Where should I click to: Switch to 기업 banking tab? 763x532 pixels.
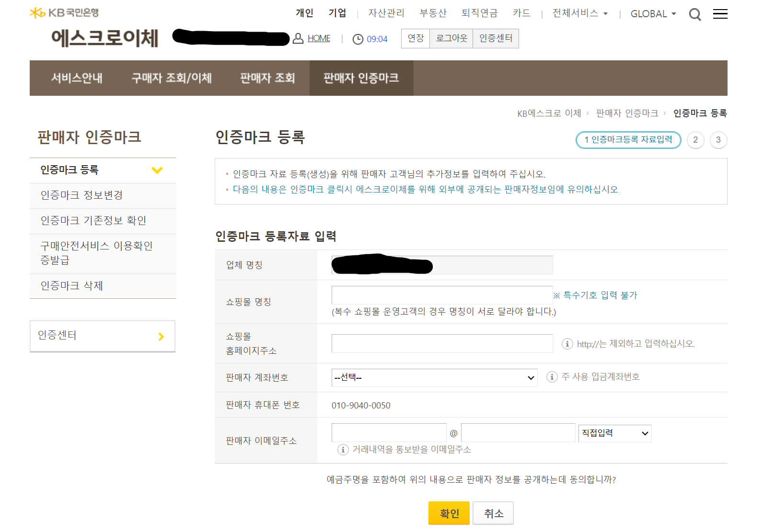click(x=337, y=13)
